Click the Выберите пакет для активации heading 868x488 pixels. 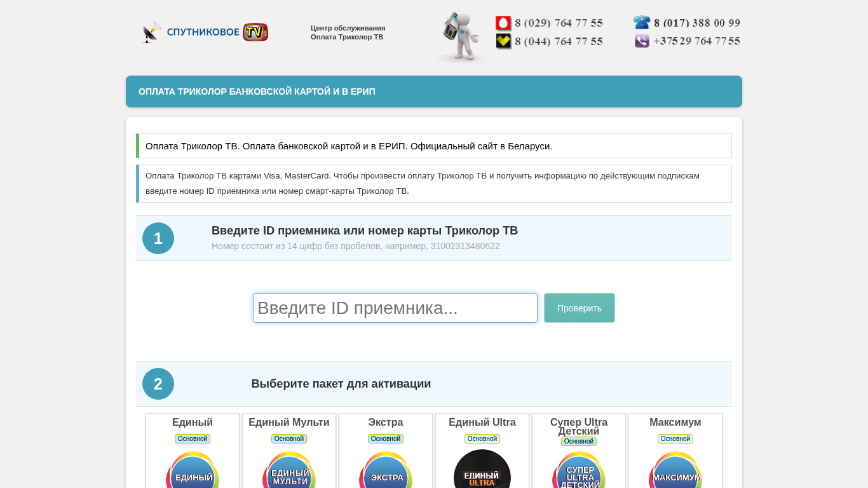[341, 384]
